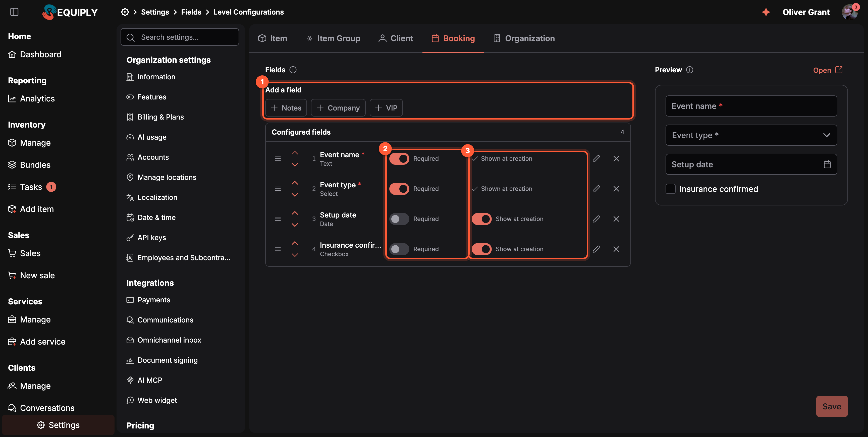This screenshot has height=437, width=868.
Task: Open Oliver Grant's profile avatar
Action: [x=850, y=12]
